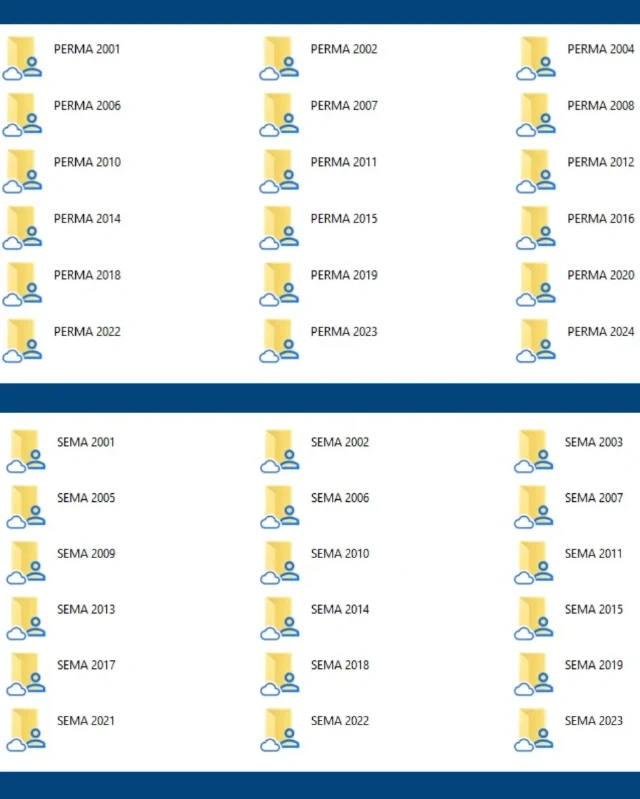Click the PERMA 2016 folder icon
Image resolution: width=640 pixels, height=799 pixels.
point(536,227)
